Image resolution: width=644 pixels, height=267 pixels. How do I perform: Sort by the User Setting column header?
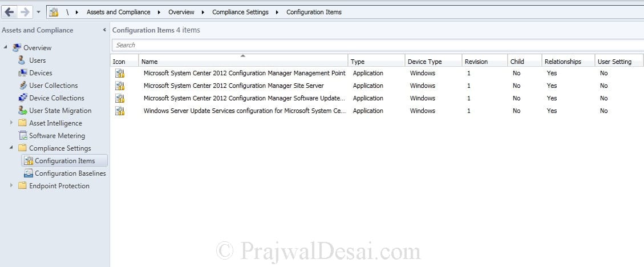click(619, 61)
